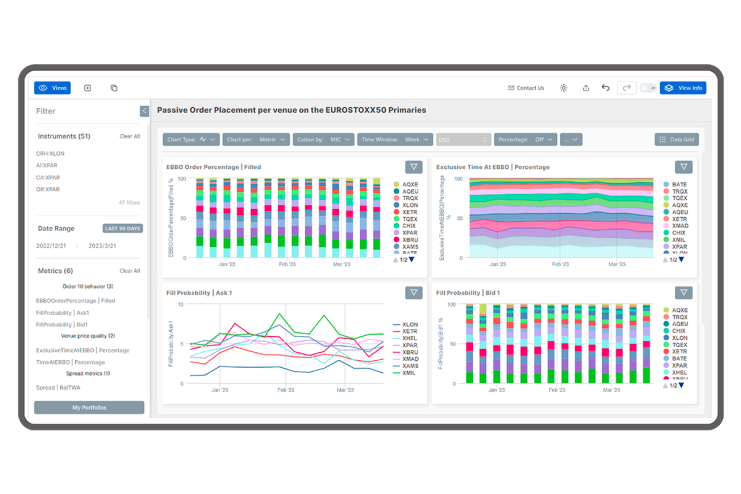Click the duplicate view copy icon

pos(114,88)
